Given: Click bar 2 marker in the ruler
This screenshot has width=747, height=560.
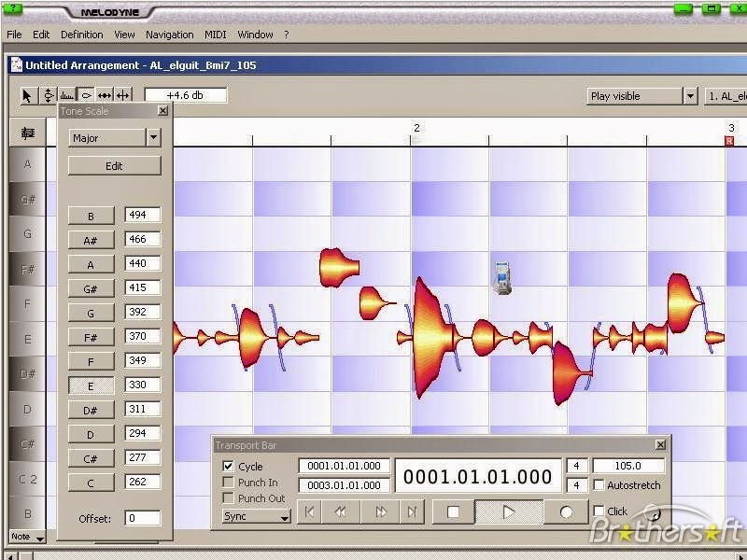Looking at the screenshot, I should 416,128.
